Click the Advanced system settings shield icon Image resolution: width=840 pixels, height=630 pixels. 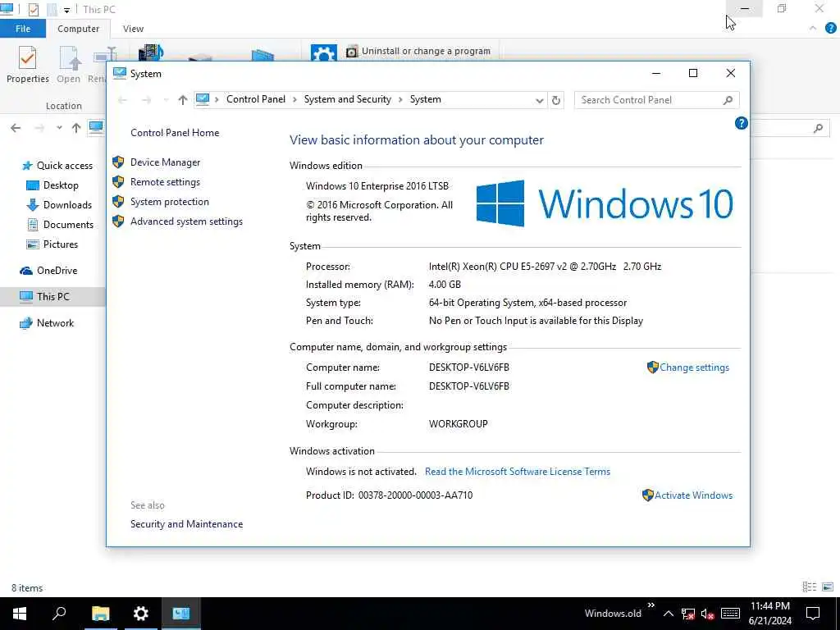(x=118, y=221)
